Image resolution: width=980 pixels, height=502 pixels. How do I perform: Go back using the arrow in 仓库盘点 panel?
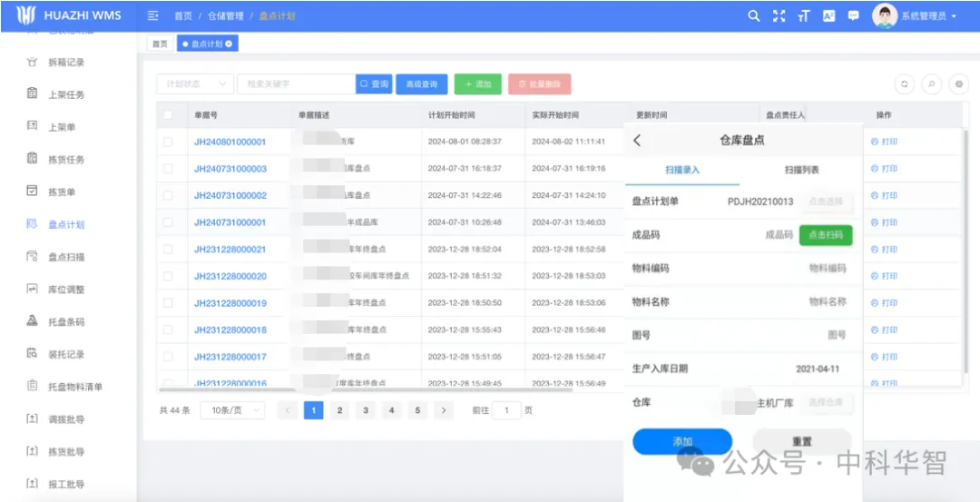(x=637, y=140)
